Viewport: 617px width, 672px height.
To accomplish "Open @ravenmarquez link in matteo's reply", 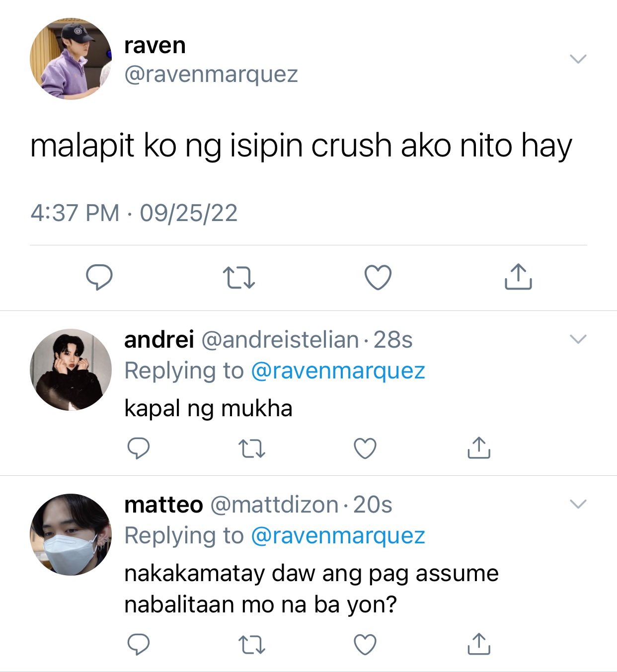I will click(x=338, y=536).
